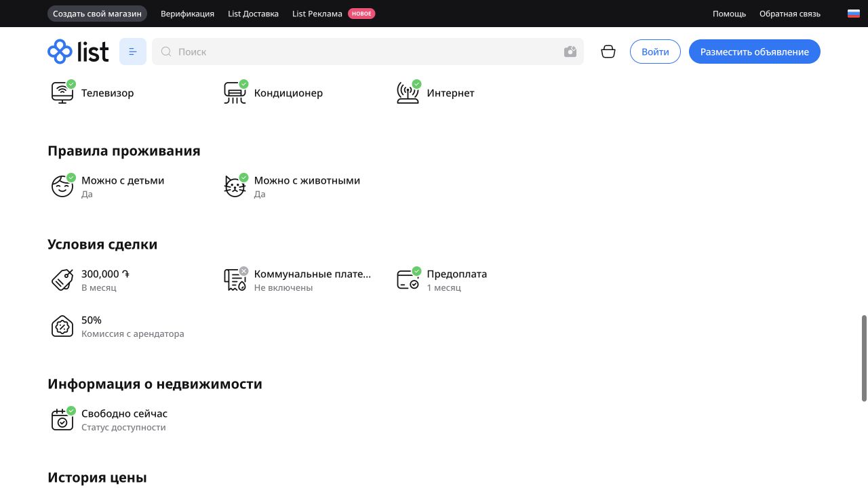This screenshot has width=868, height=488.
Task: Click Разместить объявление button
Action: point(755,52)
